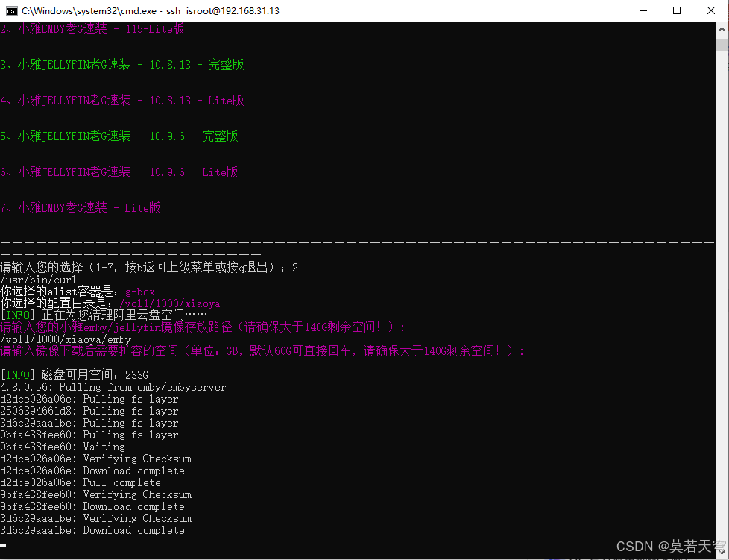
Task: Click the cmd.exe icon in title bar
Action: pos(12,10)
